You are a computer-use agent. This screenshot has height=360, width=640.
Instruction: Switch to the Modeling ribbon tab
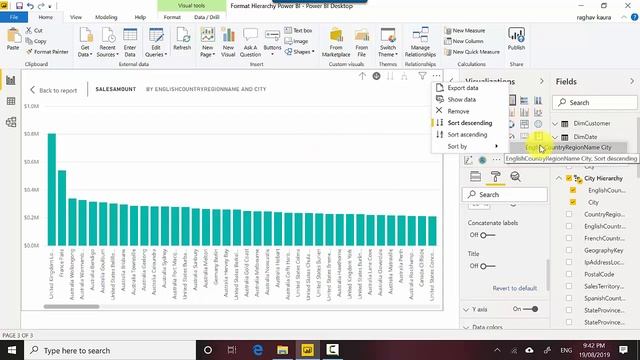click(106, 17)
